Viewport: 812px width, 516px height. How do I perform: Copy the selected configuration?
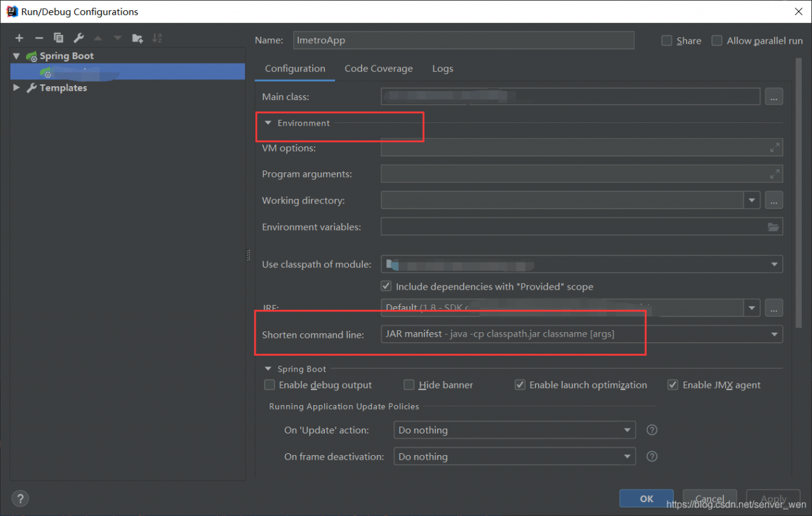point(58,38)
